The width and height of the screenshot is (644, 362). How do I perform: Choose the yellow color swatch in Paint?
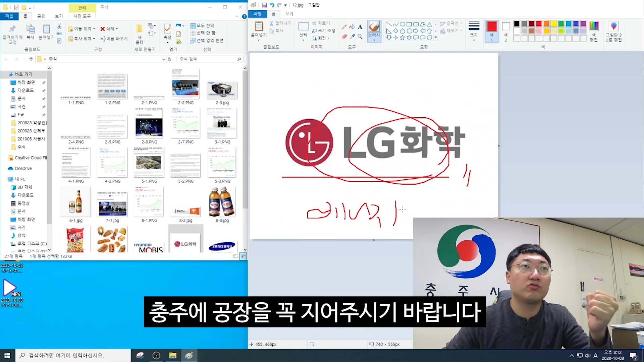tap(554, 23)
